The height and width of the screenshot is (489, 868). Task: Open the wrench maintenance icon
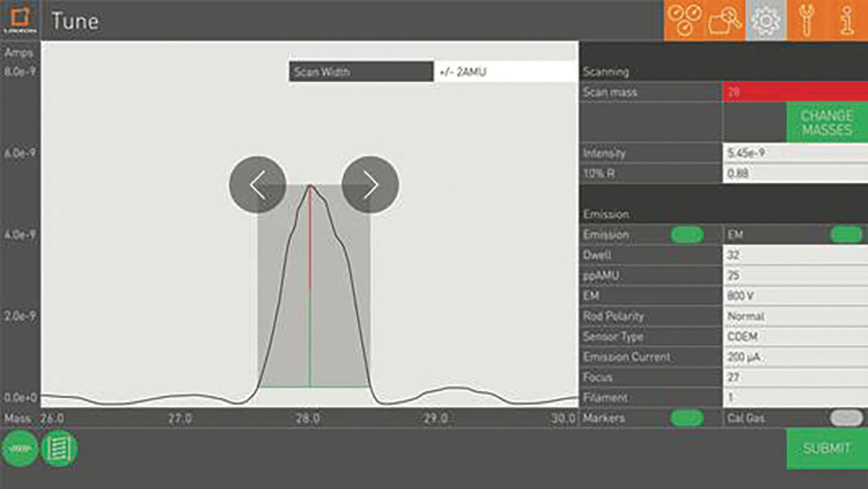(806, 20)
